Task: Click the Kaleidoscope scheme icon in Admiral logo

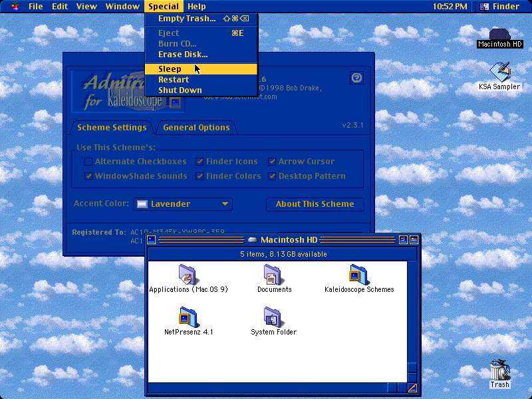Action: (x=175, y=102)
